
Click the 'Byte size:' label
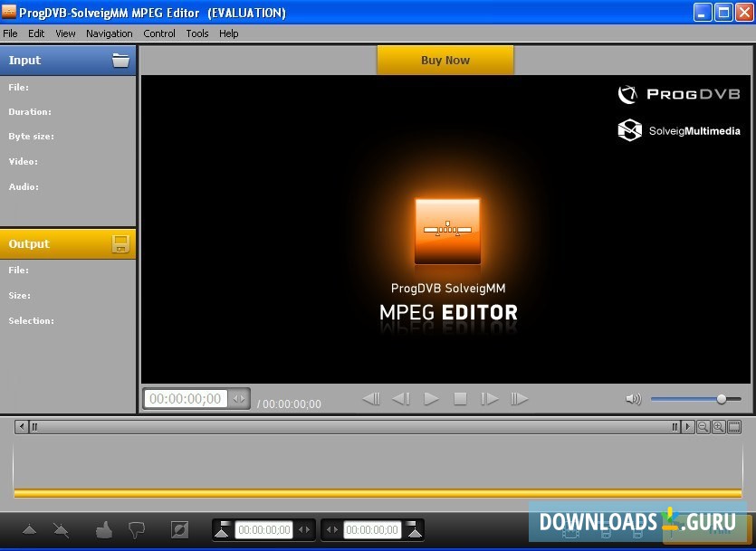[32, 137]
